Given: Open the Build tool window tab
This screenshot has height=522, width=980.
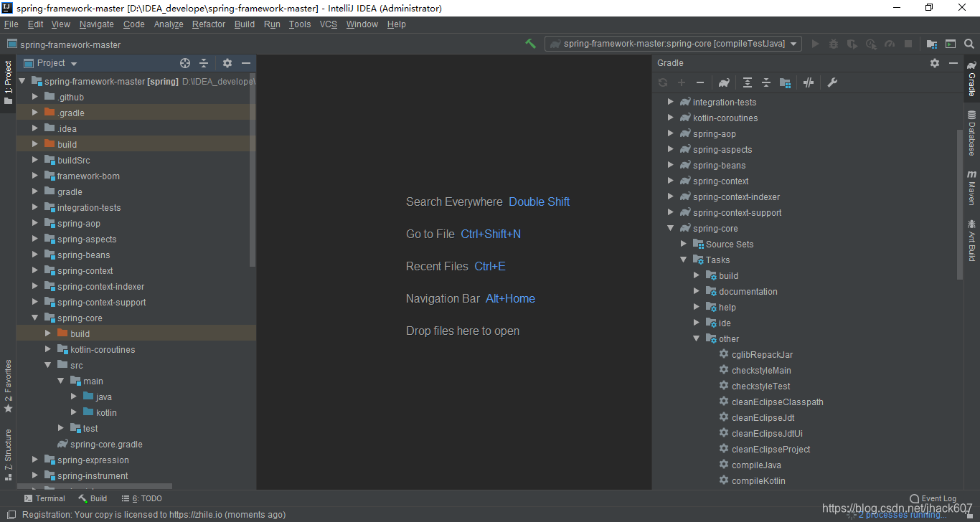Looking at the screenshot, I should [93, 498].
